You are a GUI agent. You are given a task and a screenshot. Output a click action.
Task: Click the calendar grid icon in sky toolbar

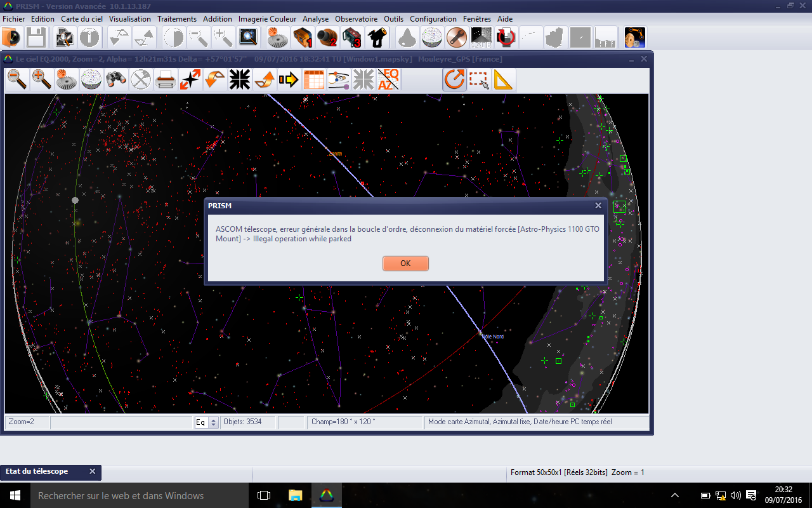coord(314,80)
